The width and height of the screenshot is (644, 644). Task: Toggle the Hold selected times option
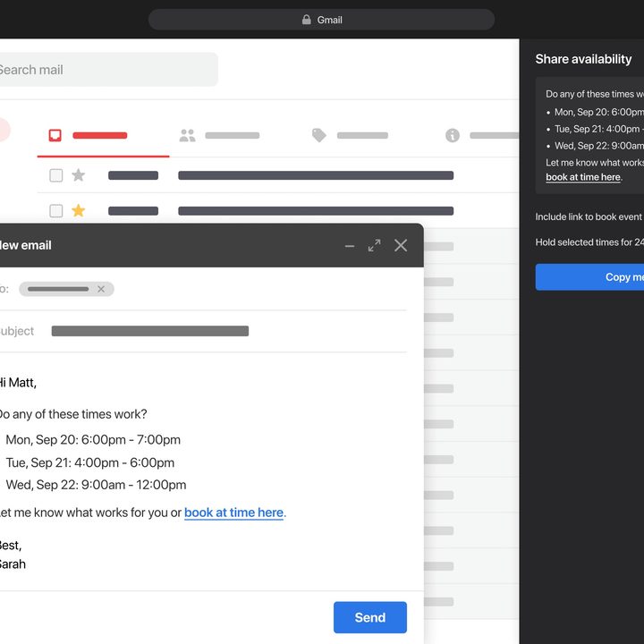(589, 242)
